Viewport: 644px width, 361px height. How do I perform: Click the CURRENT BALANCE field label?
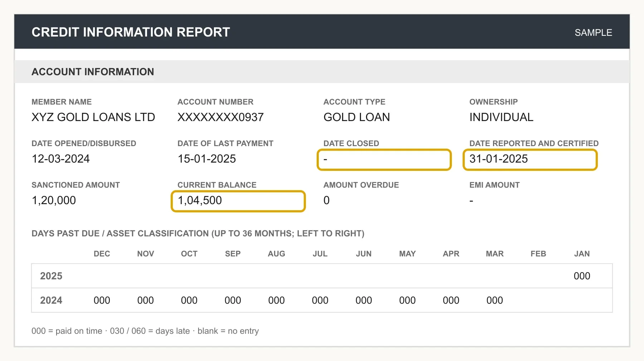[x=217, y=185]
